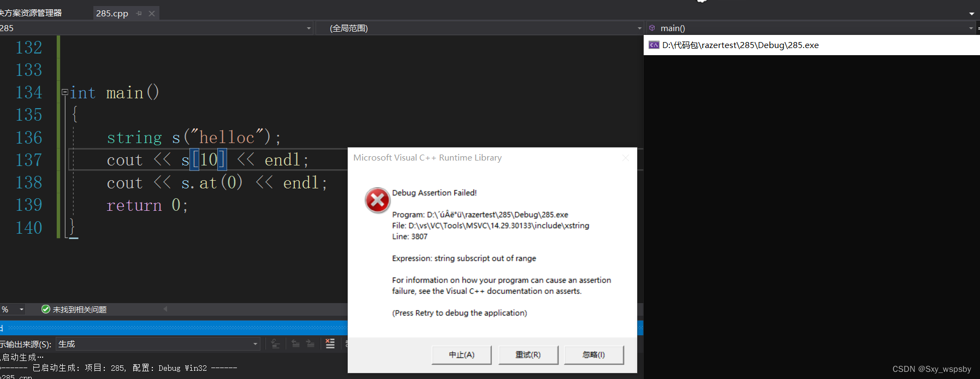Open the main() member dropdown
This screenshot has height=379, width=980.
click(971, 28)
